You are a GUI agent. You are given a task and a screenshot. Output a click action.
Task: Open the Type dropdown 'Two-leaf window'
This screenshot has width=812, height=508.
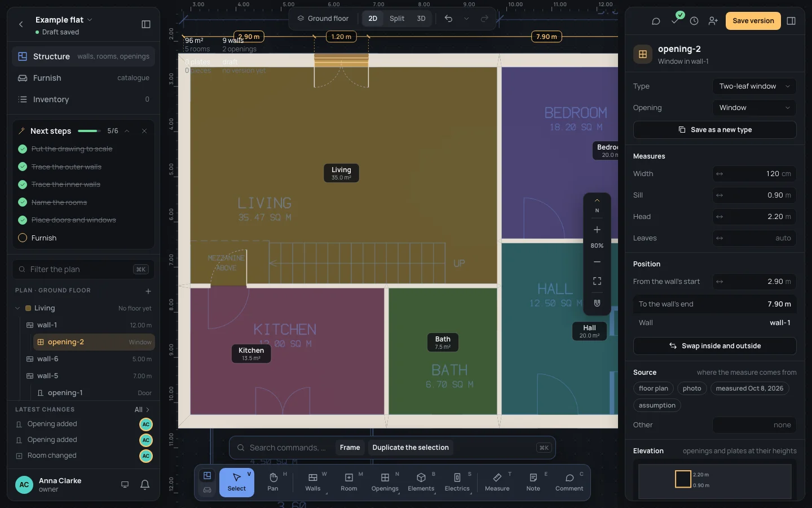point(754,86)
